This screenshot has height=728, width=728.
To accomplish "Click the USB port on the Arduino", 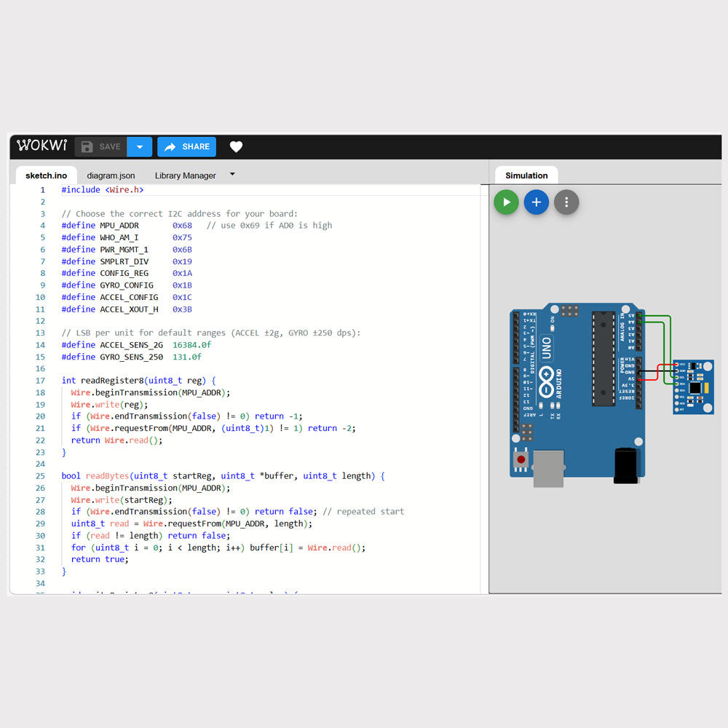I will click(x=548, y=467).
